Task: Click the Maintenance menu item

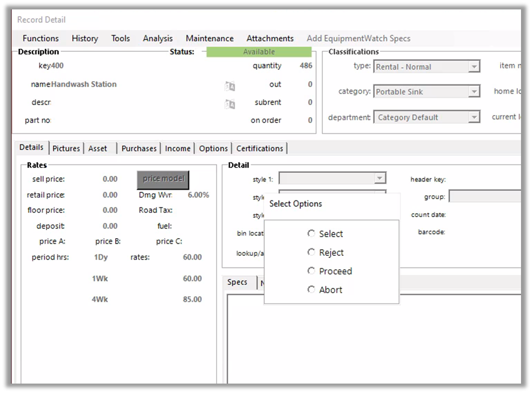Action: coord(209,38)
